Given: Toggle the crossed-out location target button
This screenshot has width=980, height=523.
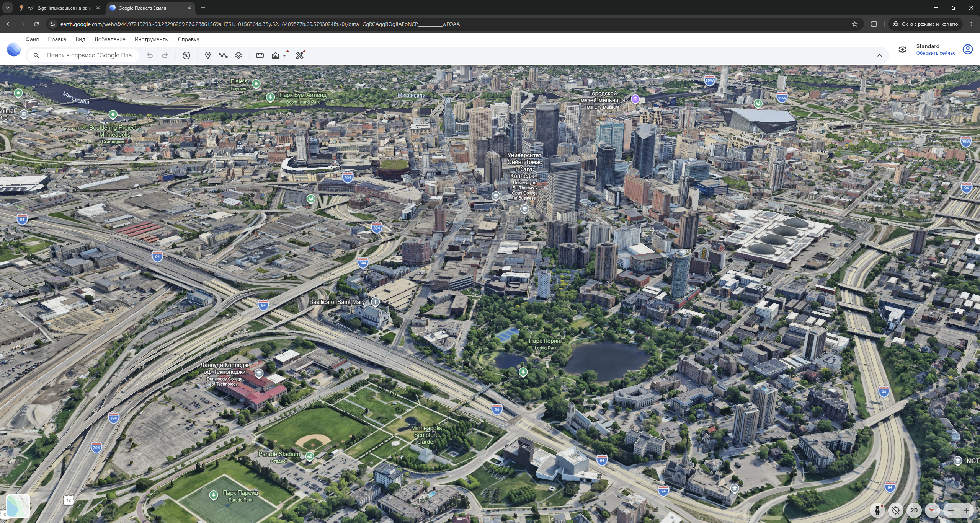Looking at the screenshot, I should point(896,510).
